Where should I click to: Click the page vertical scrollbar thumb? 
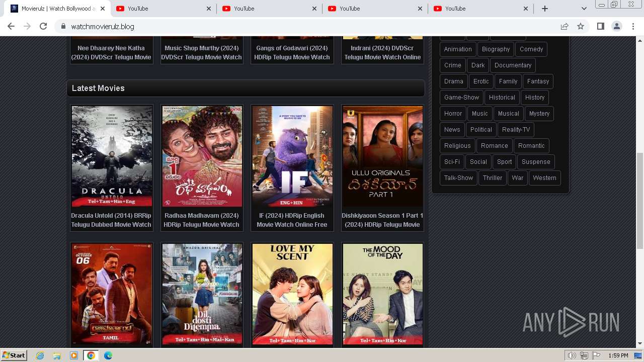(x=640, y=201)
